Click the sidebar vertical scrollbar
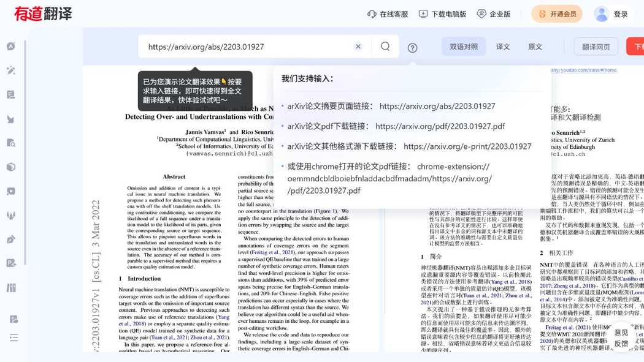 25,153
